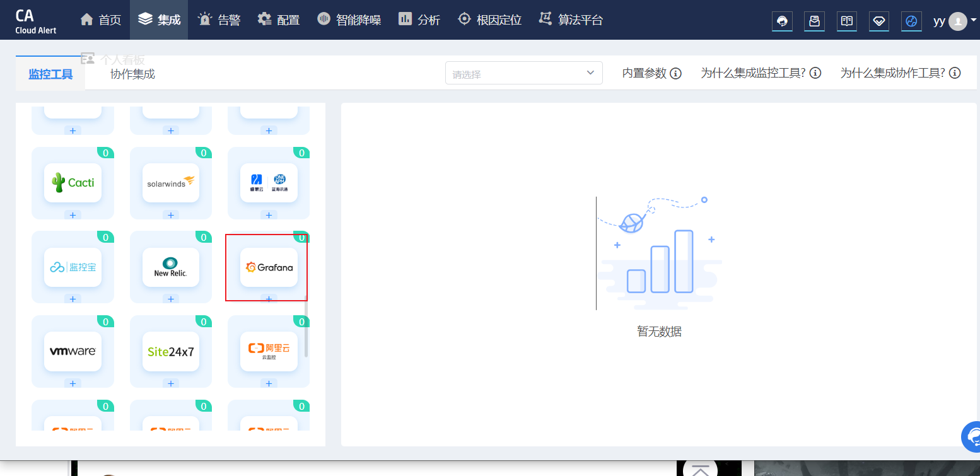
Task: Click the blue globe language icon
Action: click(911, 21)
